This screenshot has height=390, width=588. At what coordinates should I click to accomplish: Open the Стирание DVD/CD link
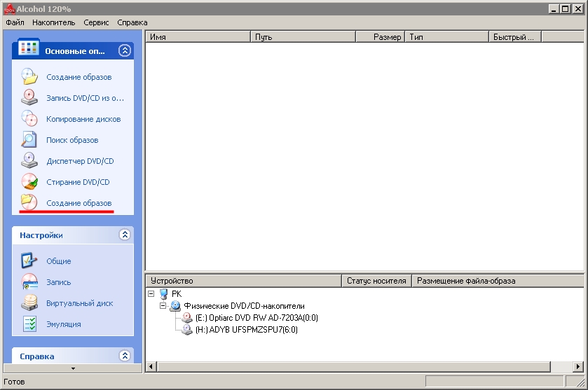pos(78,182)
